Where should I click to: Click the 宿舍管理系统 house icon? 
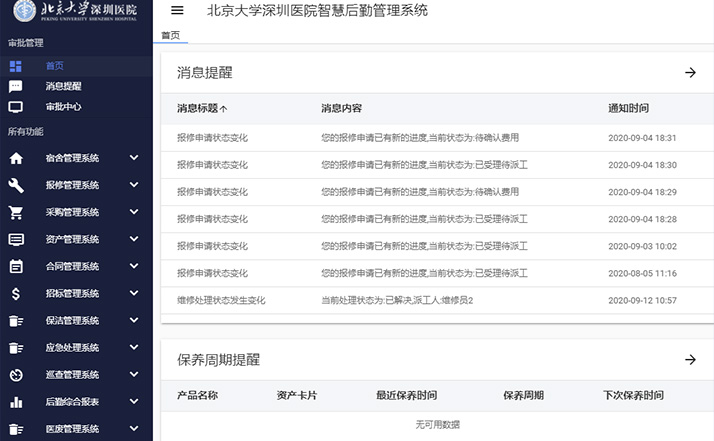click(x=16, y=158)
